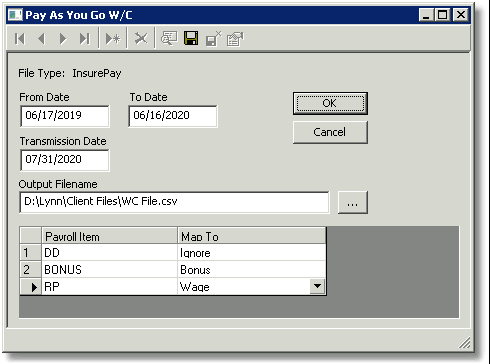Click the OK button
This screenshot has width=490, height=364.
(x=330, y=104)
